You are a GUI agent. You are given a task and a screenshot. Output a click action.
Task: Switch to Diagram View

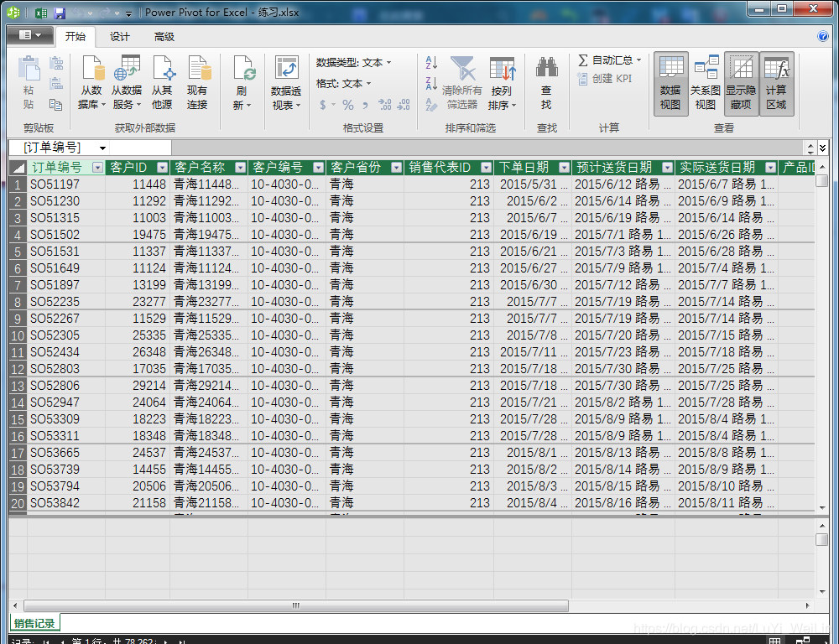(706, 84)
